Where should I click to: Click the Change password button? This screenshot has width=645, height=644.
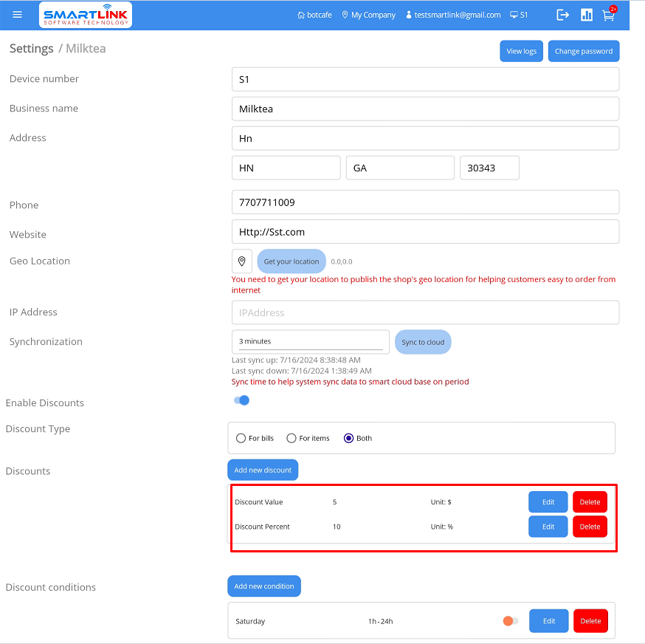point(583,51)
